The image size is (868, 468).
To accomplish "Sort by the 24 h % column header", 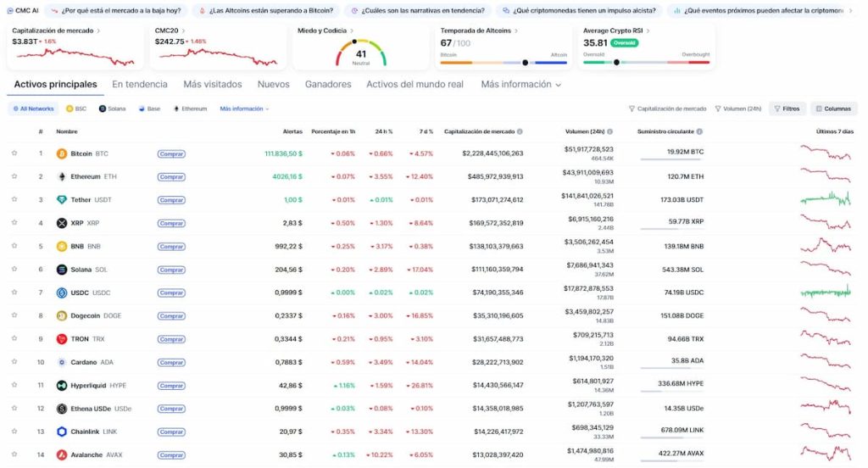I will [x=384, y=131].
